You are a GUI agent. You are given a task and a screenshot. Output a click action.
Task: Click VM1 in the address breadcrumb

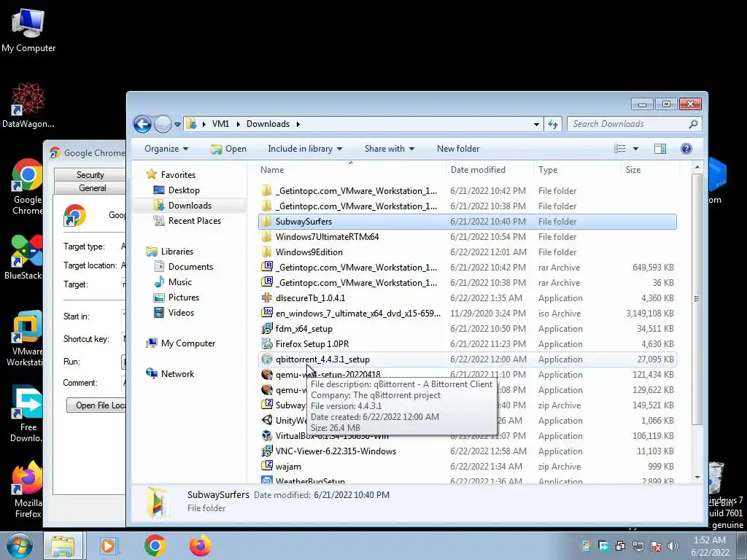click(x=220, y=124)
